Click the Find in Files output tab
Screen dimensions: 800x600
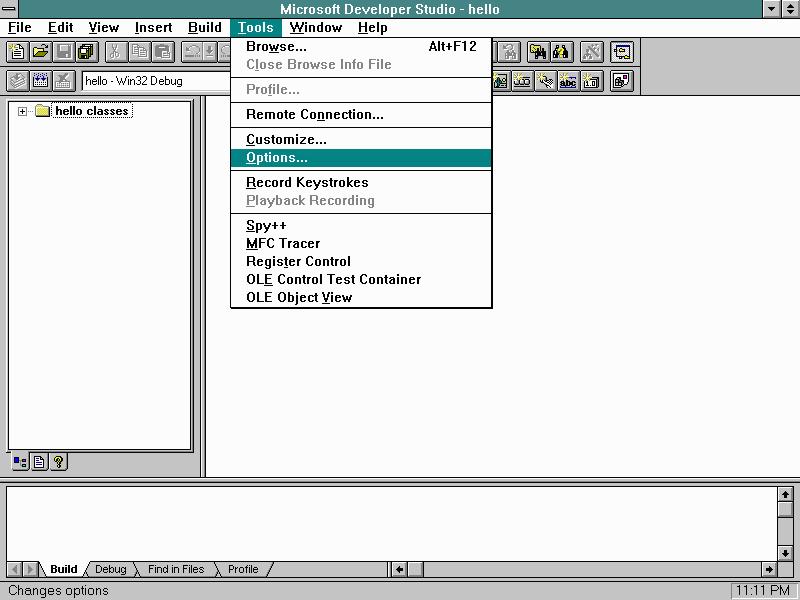click(175, 569)
